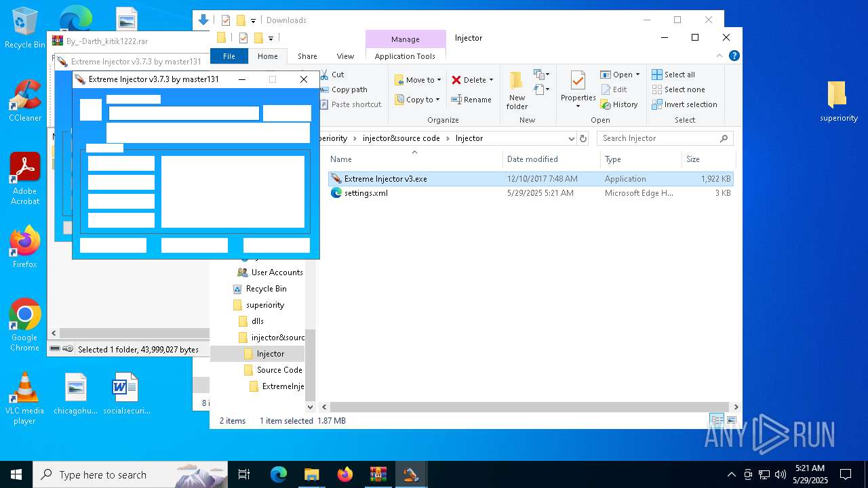This screenshot has height=488, width=868.
Task: Sort by Name column header
Action: (416, 159)
